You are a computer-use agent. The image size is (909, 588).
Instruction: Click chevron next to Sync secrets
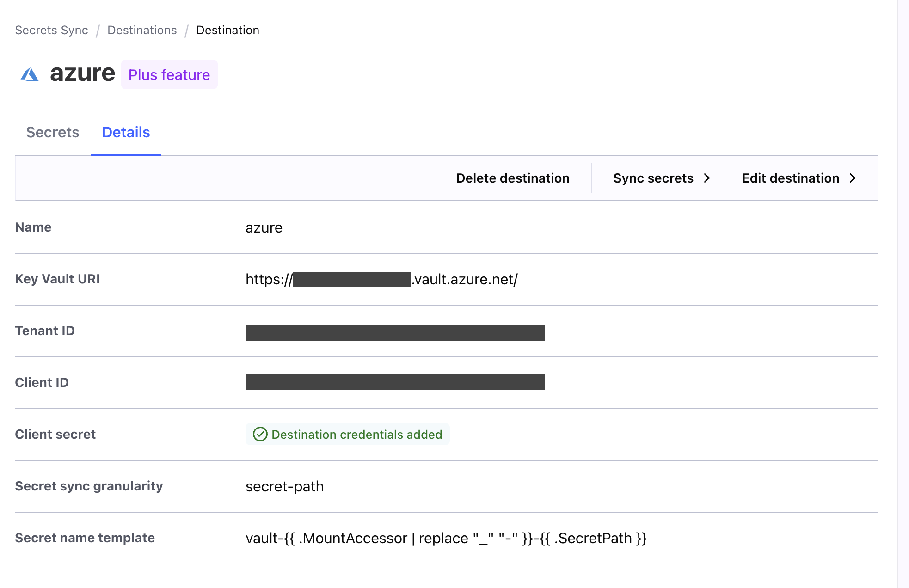[706, 178]
